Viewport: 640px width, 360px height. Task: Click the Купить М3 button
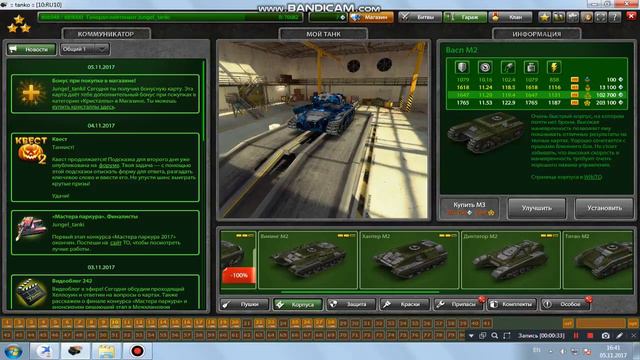[469, 208]
